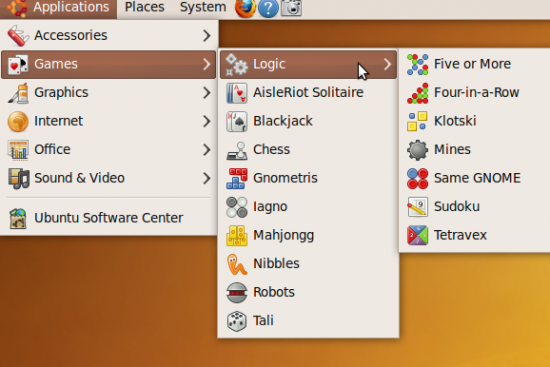Viewport: 550px width, 367px height.
Task: Expand the Logic submenu arrow
Action: click(388, 64)
